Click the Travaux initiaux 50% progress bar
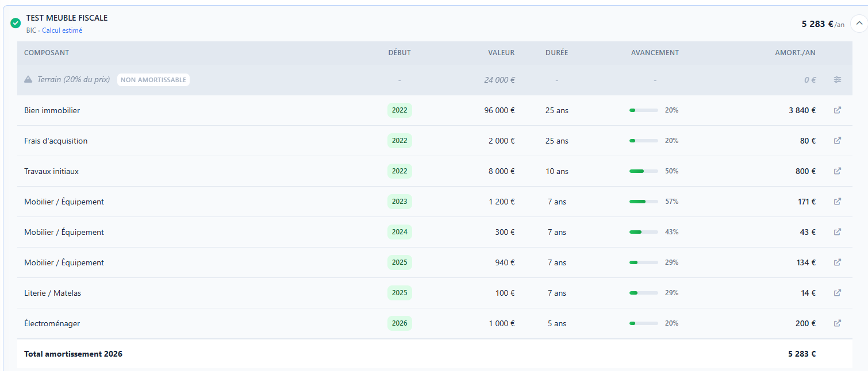The width and height of the screenshot is (868, 371). point(644,171)
